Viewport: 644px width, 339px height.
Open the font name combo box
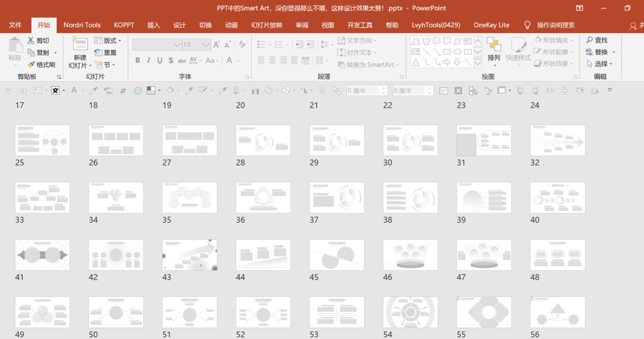coord(156,45)
